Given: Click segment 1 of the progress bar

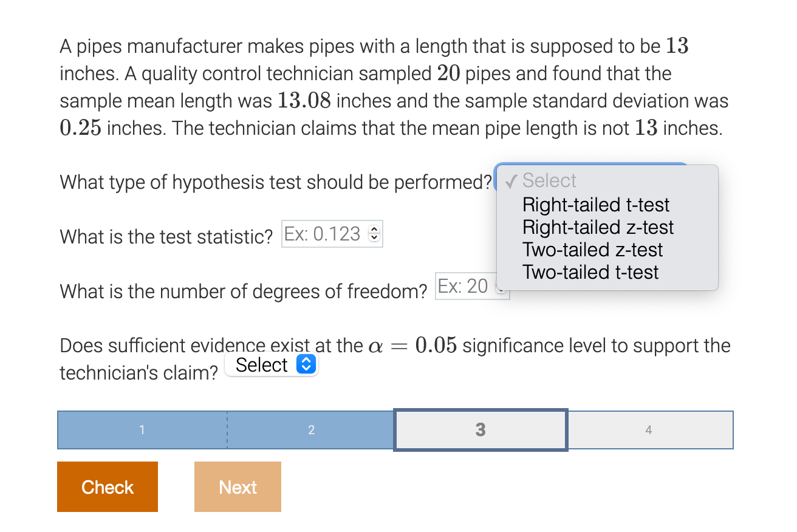Looking at the screenshot, I should pos(142,430).
